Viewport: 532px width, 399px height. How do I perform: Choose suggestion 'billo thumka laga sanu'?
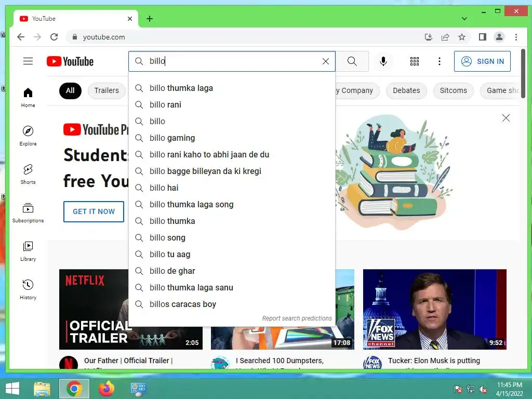click(x=232, y=288)
